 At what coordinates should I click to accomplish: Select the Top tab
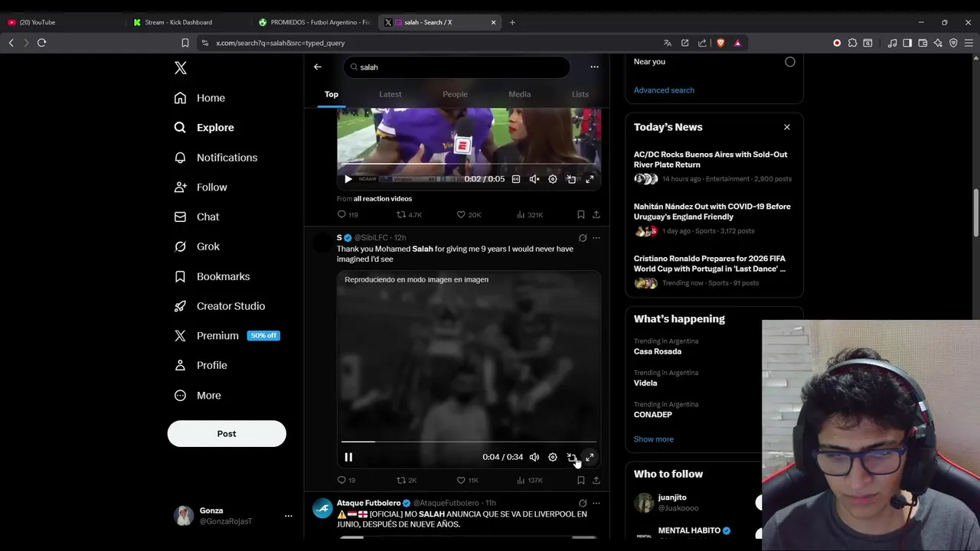332,94
